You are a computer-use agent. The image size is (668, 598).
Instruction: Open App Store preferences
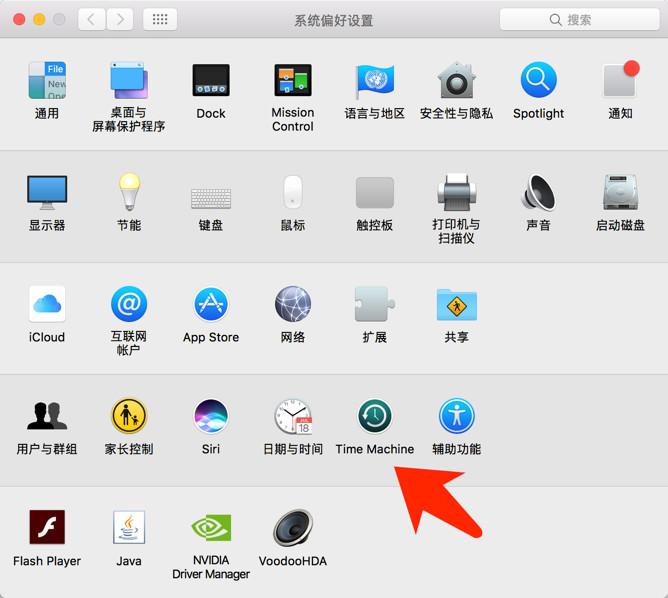click(x=211, y=304)
